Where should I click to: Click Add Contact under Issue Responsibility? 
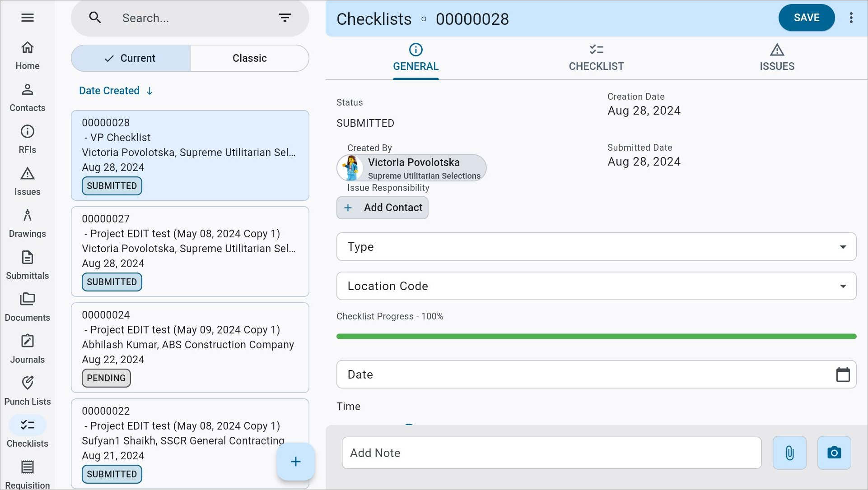(382, 208)
